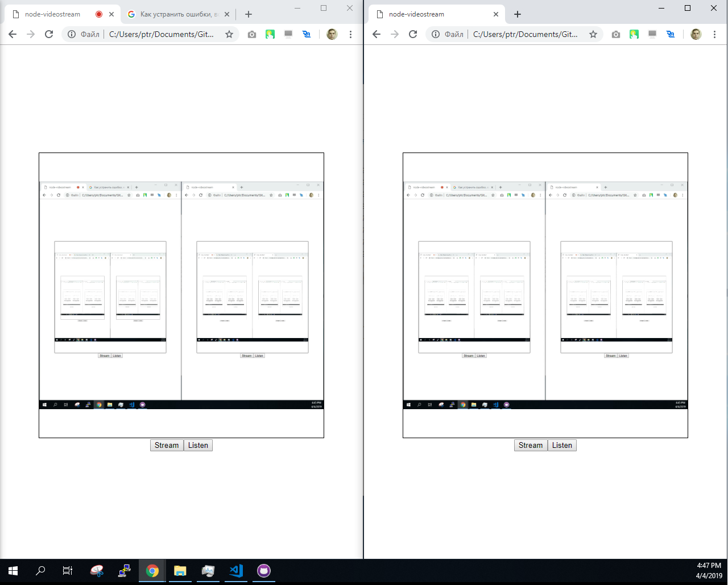The width and height of the screenshot is (728, 585).
Task: Select the node-videostream tab in right window
Action: [x=437, y=14]
